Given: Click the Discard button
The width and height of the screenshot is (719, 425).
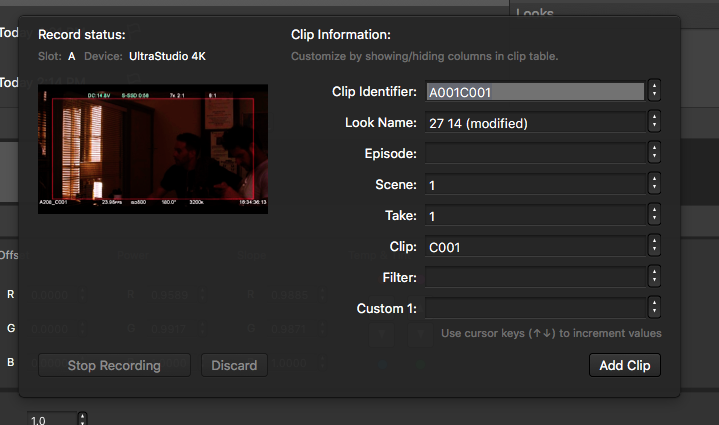Looking at the screenshot, I should [x=234, y=365].
